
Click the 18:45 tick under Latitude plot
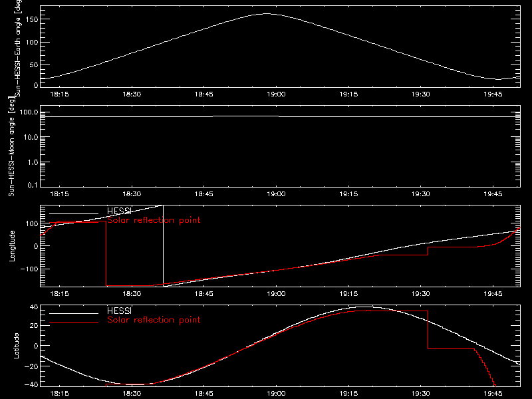pyautogui.click(x=204, y=394)
